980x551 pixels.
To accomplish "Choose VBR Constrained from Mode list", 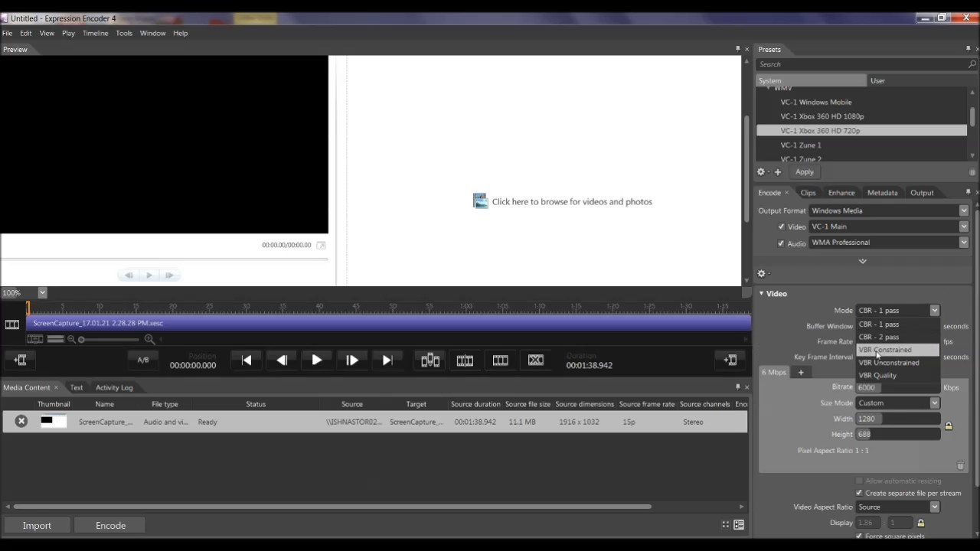I will point(898,350).
